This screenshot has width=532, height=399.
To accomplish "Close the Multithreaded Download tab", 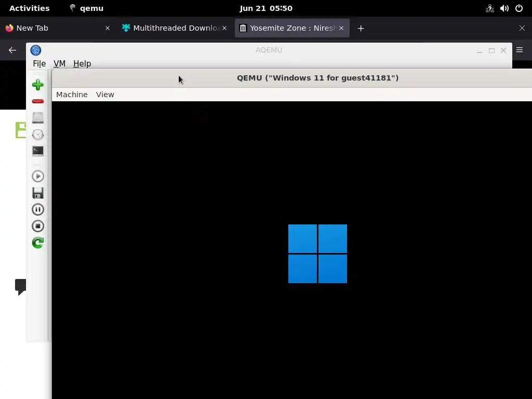I will [x=224, y=28].
